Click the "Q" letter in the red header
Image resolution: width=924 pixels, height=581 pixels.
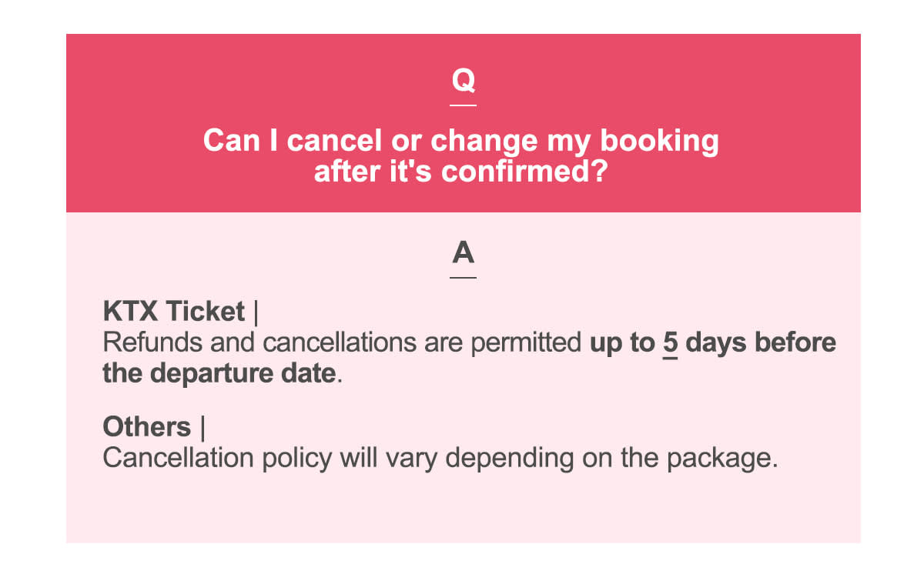click(x=463, y=80)
